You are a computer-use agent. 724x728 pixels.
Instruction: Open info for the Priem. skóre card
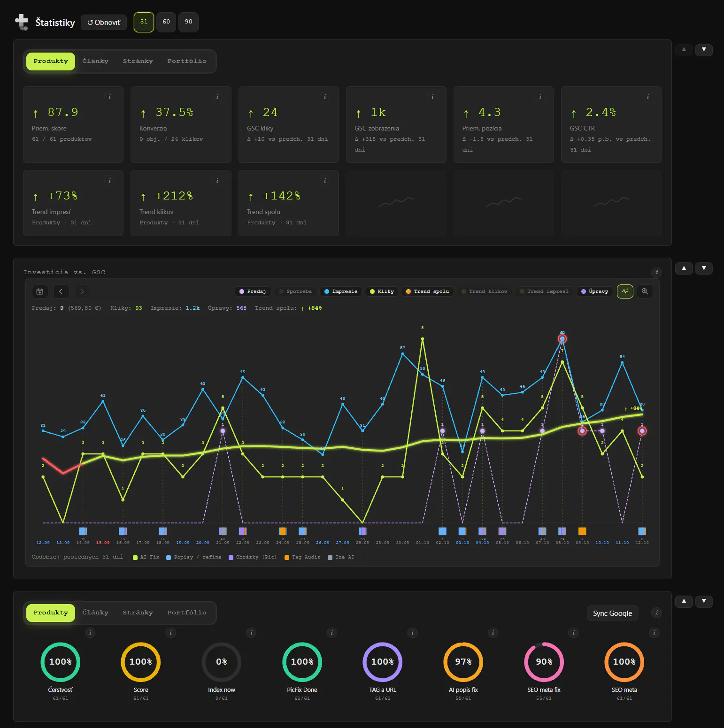point(110,97)
